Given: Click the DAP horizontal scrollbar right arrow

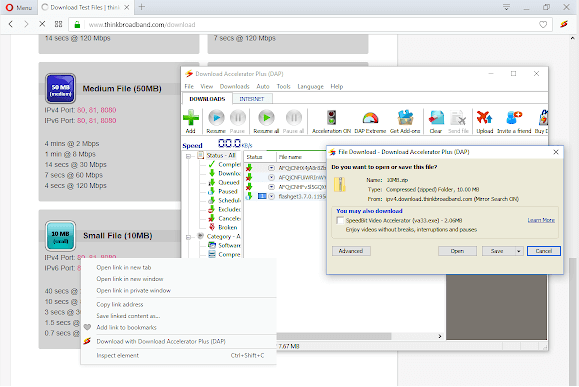Looking at the screenshot, I should tap(440, 336).
